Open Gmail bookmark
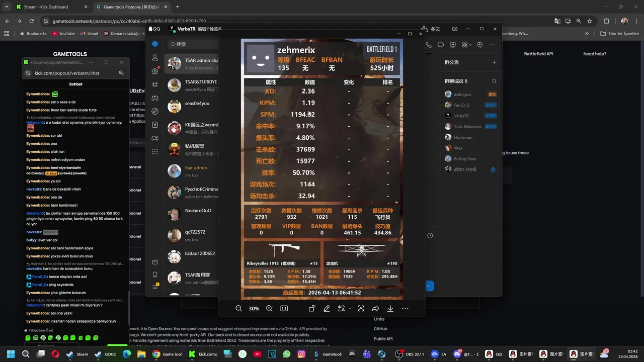Image resolution: width=644 pixels, height=362 pixels. (89, 34)
